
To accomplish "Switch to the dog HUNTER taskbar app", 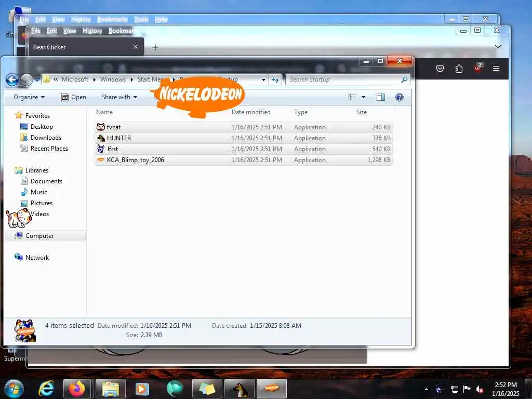I will point(240,389).
